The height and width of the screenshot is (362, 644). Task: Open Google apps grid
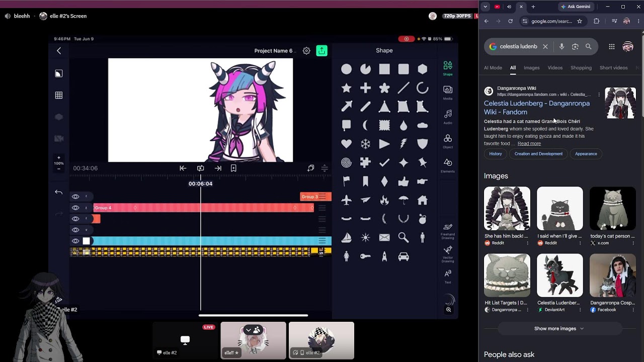pos(611,47)
